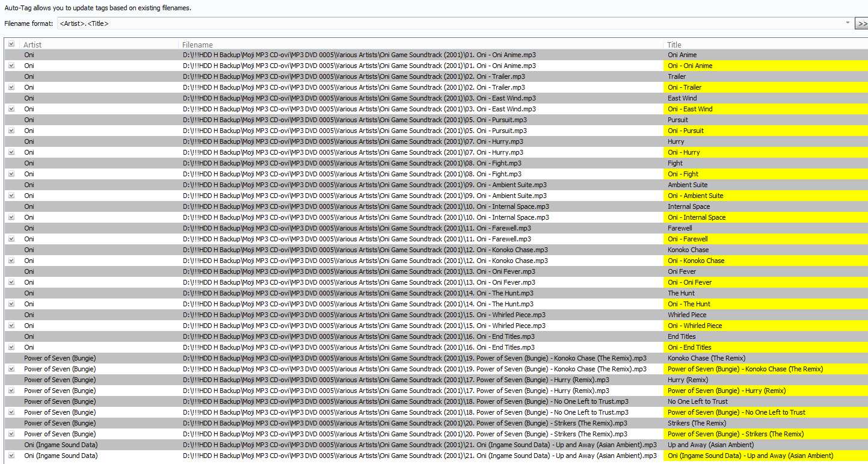Toggle checkbox for "Oni - End Titles" row
Image resolution: width=868 pixels, height=464 pixels.
point(11,347)
